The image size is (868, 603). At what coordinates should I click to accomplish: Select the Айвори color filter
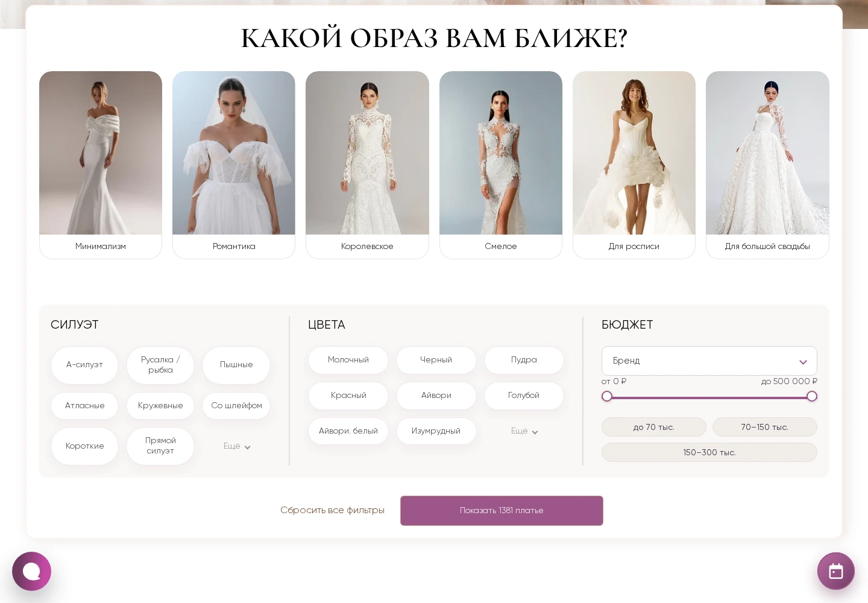coord(436,396)
